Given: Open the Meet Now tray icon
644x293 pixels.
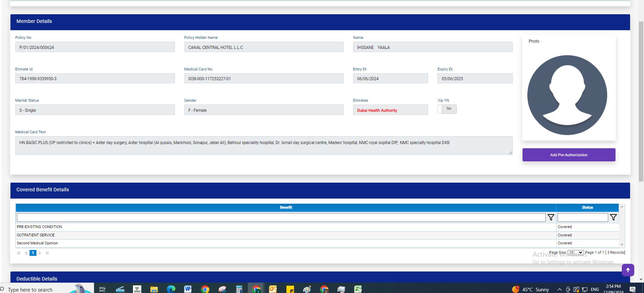Looking at the screenshot, I should click(x=568, y=290).
